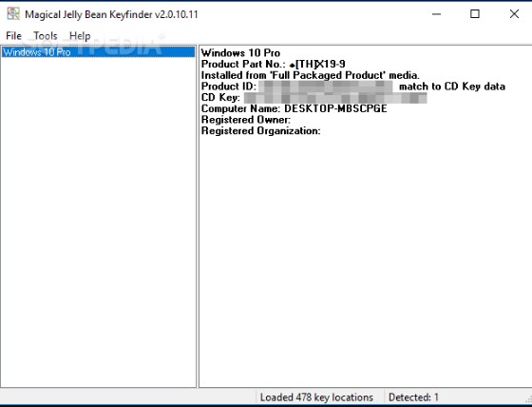Click the 'Product Part No.' line
The height and width of the screenshot is (407, 532).
point(274,64)
